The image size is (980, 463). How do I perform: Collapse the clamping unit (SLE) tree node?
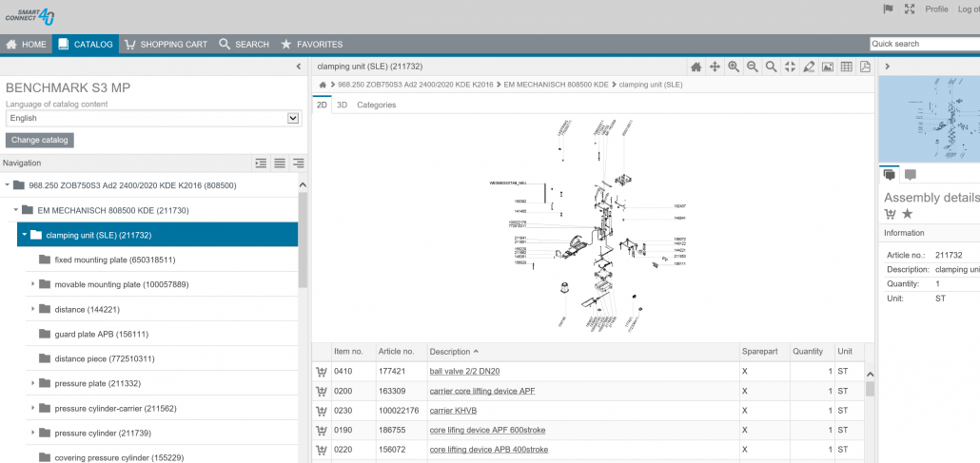(25, 235)
